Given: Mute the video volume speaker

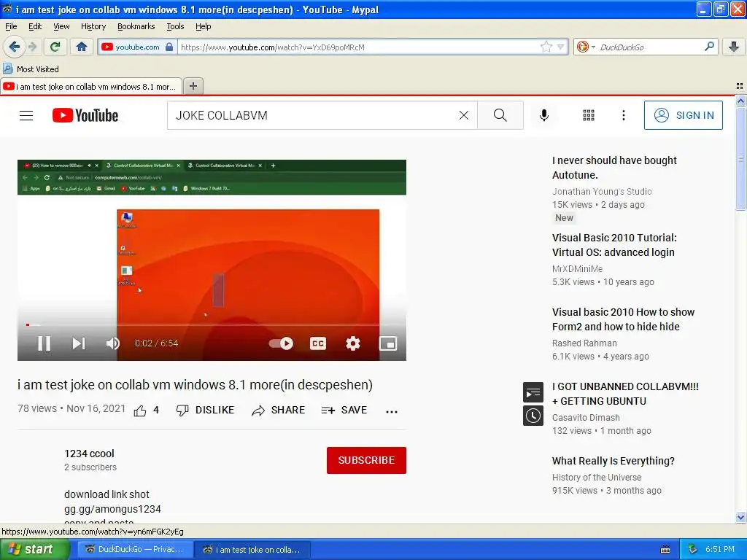Looking at the screenshot, I should (113, 343).
